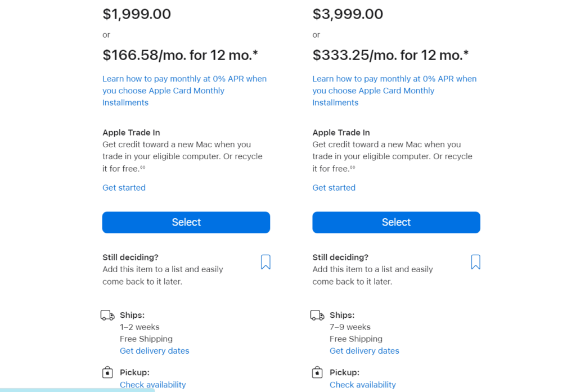Click the shipping truck icon beside 7–9 weeks
Screen dimensions: 576x392
(317, 316)
